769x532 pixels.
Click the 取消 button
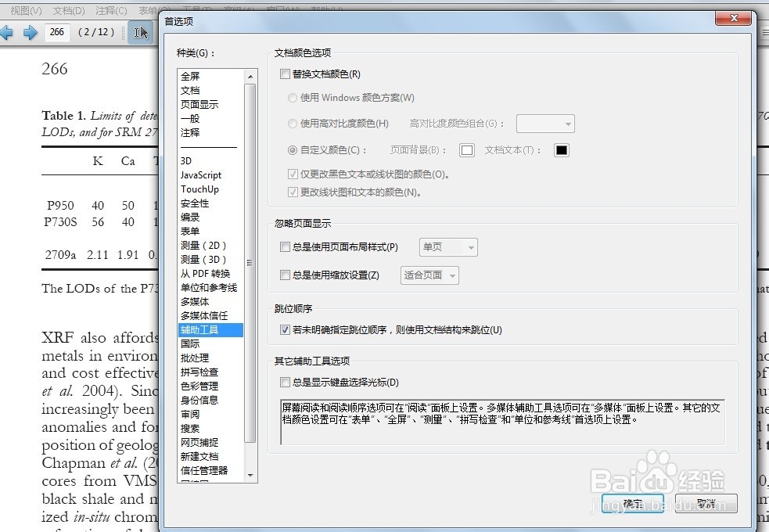706,504
